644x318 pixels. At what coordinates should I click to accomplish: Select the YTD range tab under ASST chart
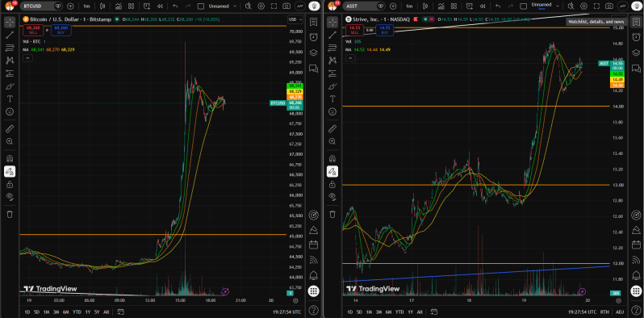(399, 312)
